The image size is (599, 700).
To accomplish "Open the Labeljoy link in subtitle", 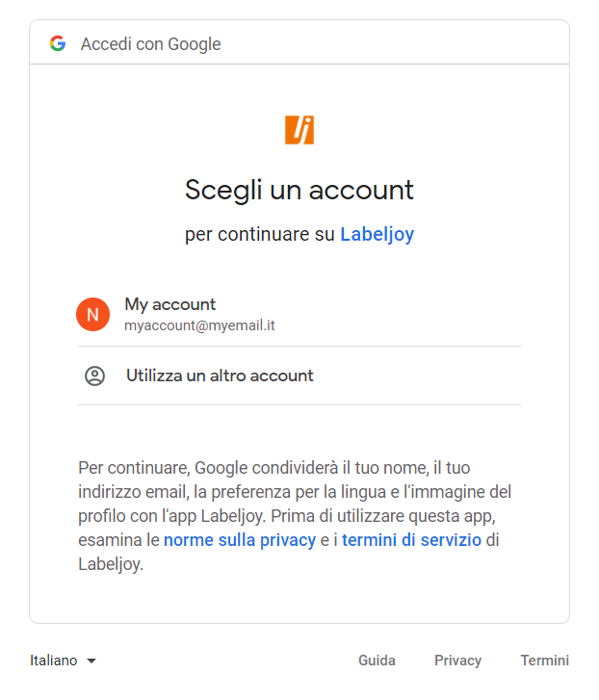I will 378,234.
